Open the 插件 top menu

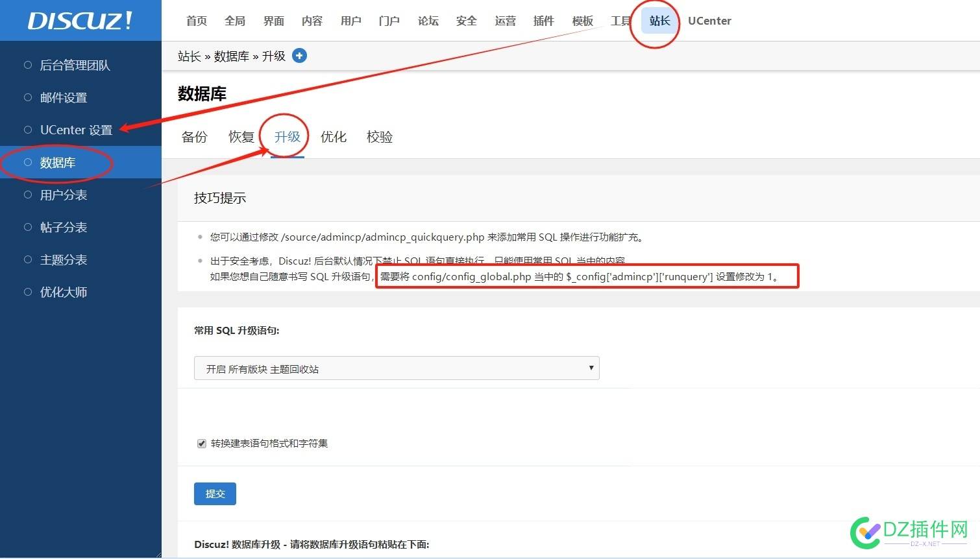(x=544, y=21)
